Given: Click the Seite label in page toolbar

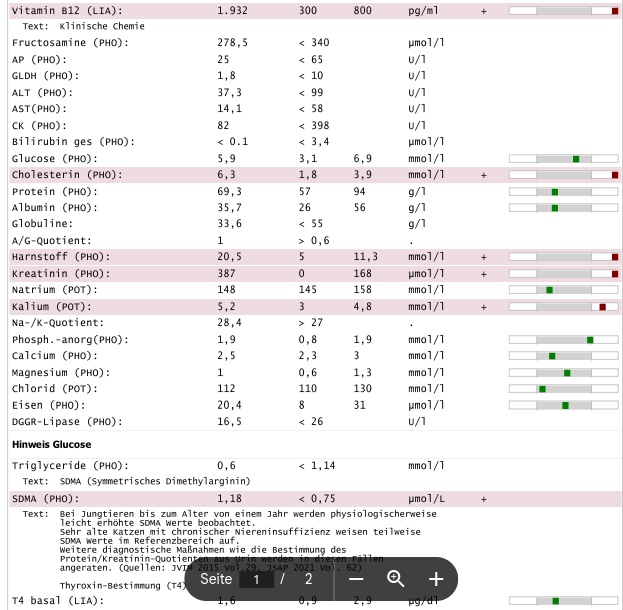Looking at the screenshot, I should coord(216,579).
